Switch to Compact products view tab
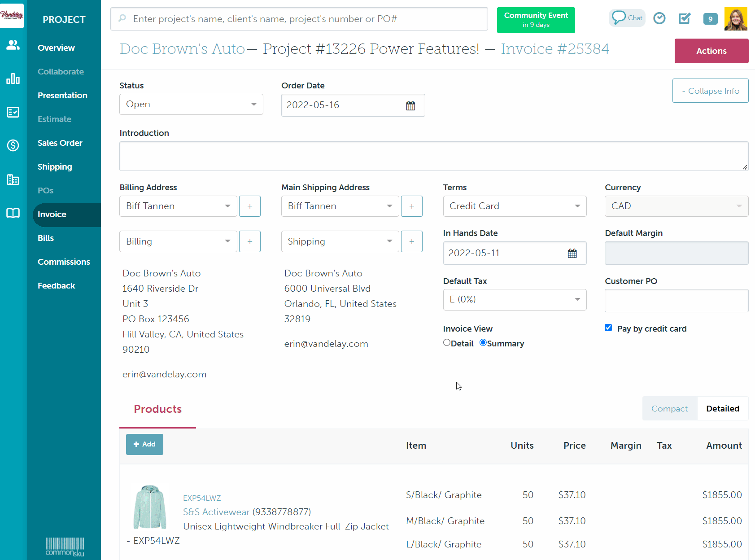This screenshot has width=755, height=560. (669, 409)
